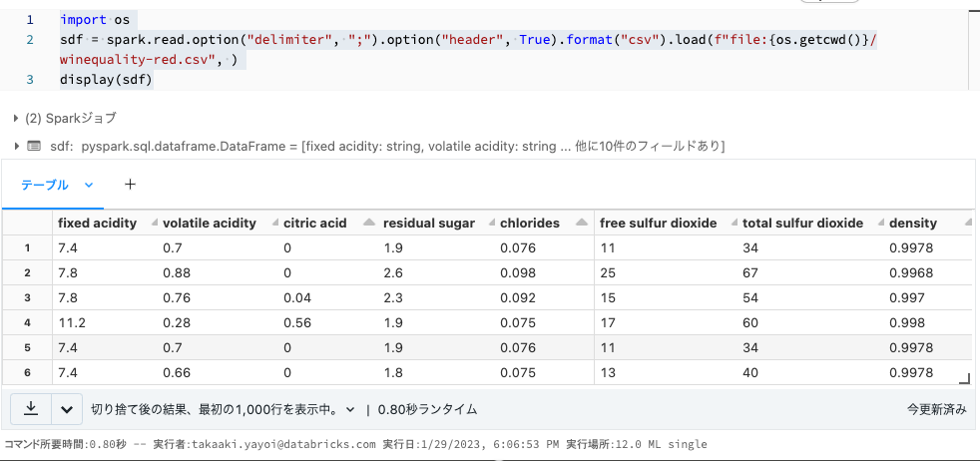980x461 pixels.
Task: Click the citric acid cell 0.56
Action: tap(296, 323)
